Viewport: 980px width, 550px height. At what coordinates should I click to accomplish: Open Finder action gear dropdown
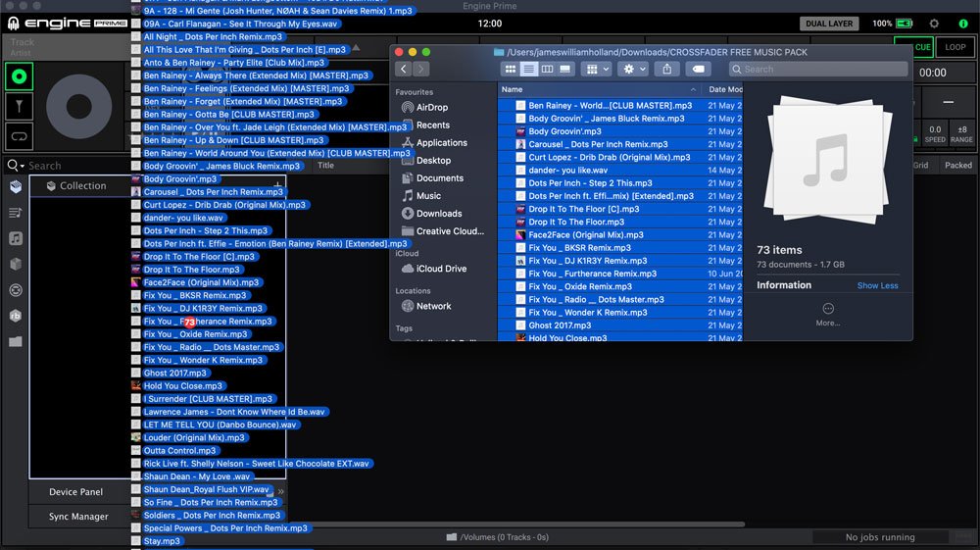click(634, 69)
